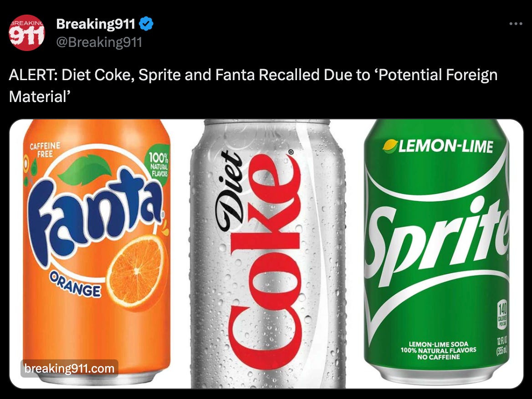The width and height of the screenshot is (532, 399).
Task: Open the three-dot more options menu
Action: (516, 24)
